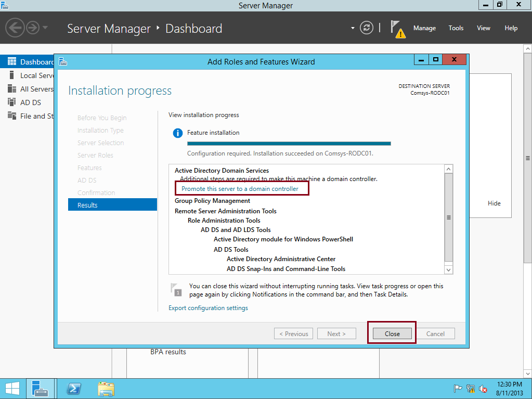Click AD DS Snap-Ins and Command-Line Tools
The image size is (532, 399).
pyautogui.click(x=286, y=269)
